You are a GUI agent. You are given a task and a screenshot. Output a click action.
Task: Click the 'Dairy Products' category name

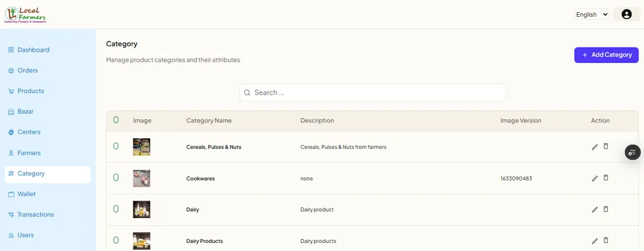pyautogui.click(x=205, y=241)
